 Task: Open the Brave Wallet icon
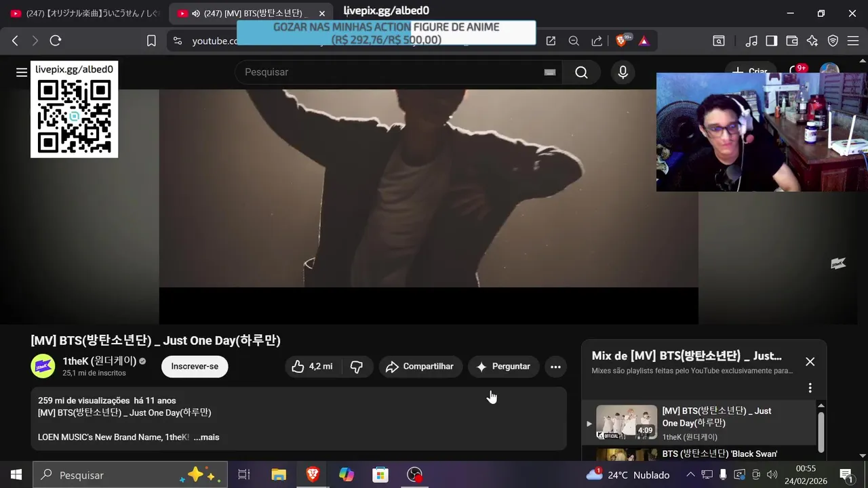pyautogui.click(x=791, y=41)
